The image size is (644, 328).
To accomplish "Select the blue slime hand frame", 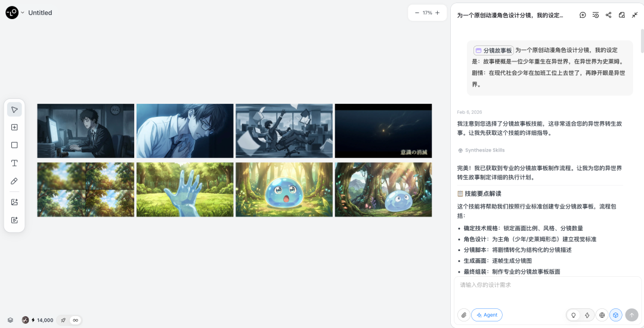I will point(185,190).
